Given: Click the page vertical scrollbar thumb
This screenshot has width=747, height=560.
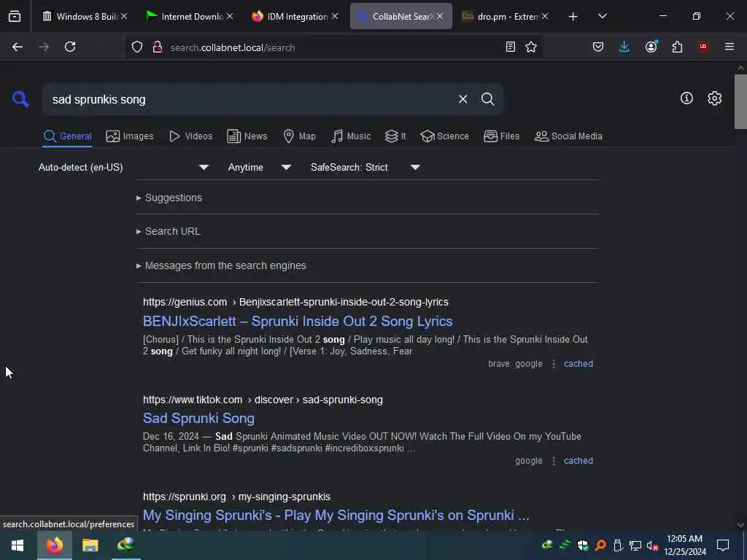Looking at the screenshot, I should click(x=740, y=101).
